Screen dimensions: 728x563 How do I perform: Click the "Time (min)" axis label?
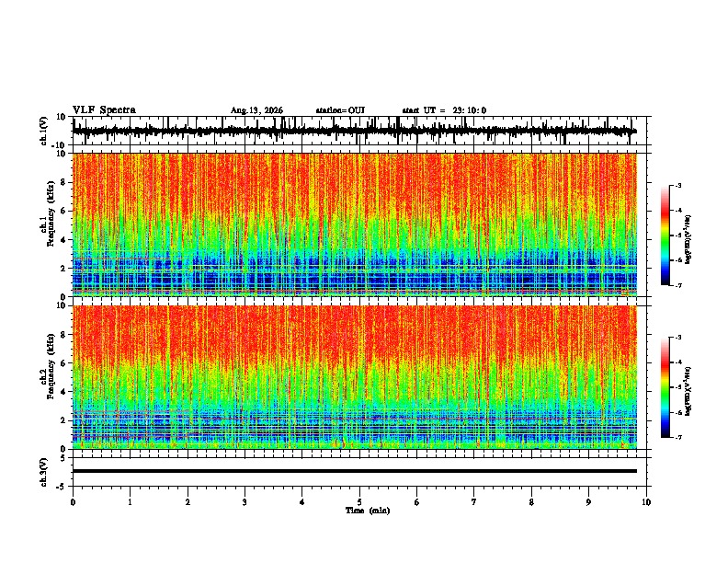368,511
